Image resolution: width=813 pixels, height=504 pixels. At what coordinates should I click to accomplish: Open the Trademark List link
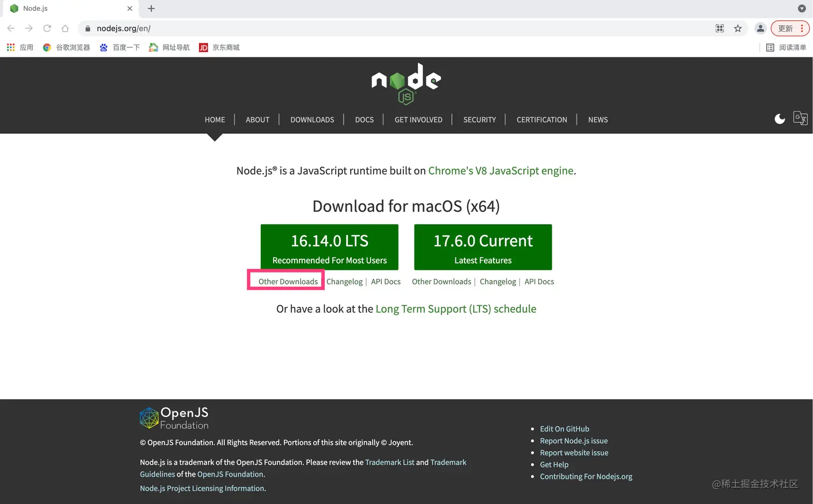390,462
